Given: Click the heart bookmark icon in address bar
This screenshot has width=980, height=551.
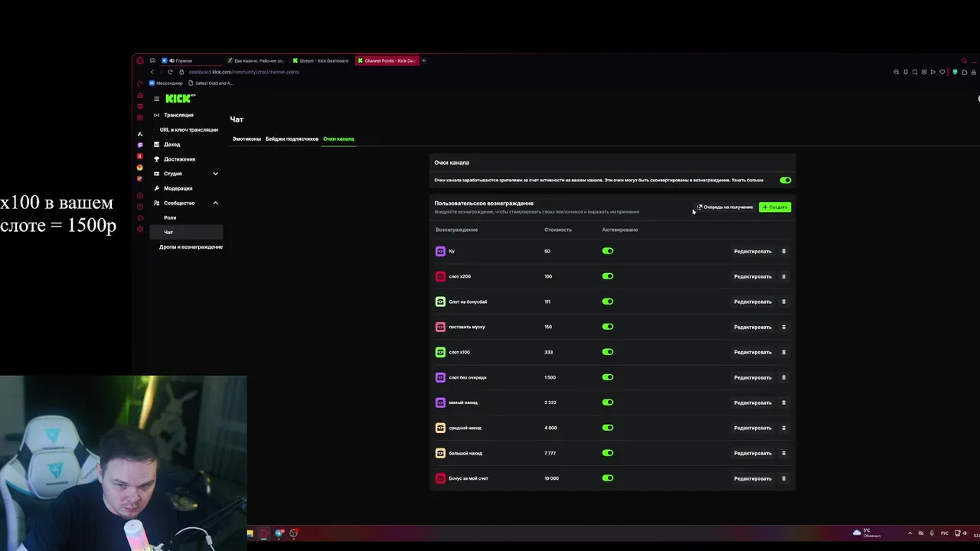Looking at the screenshot, I should point(942,72).
